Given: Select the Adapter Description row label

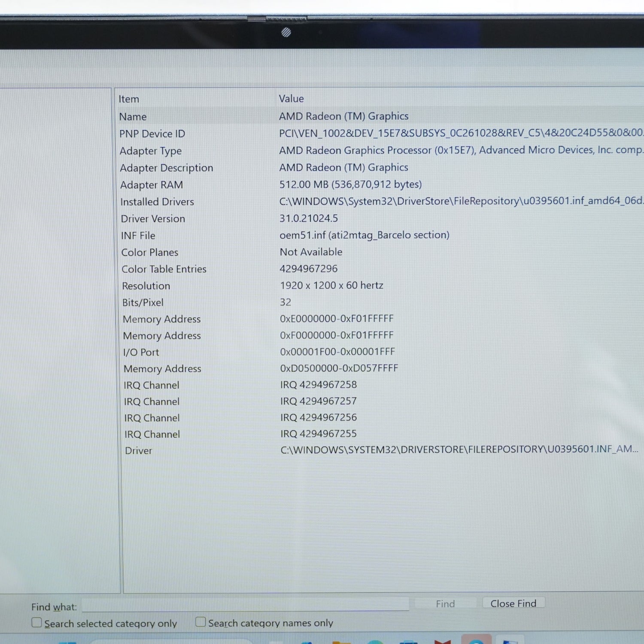Looking at the screenshot, I should point(167,168).
